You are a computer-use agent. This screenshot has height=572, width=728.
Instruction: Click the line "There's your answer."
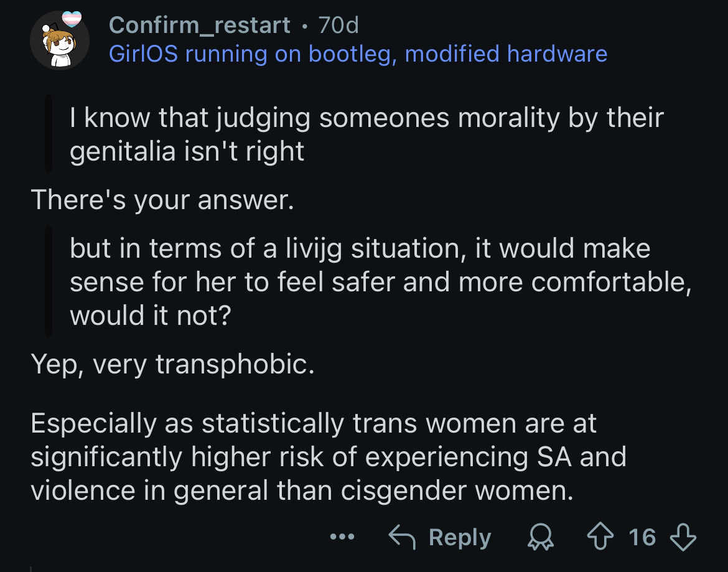point(162,200)
